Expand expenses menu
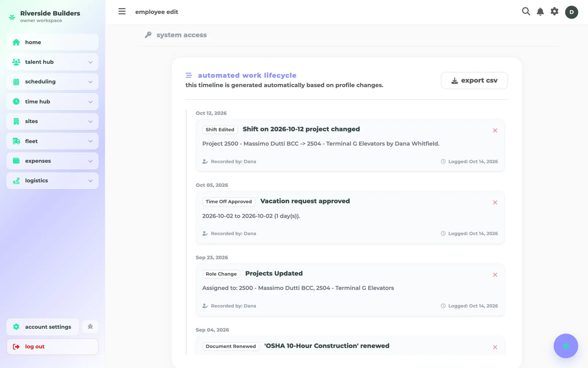This screenshot has width=588, height=368. coord(52,161)
